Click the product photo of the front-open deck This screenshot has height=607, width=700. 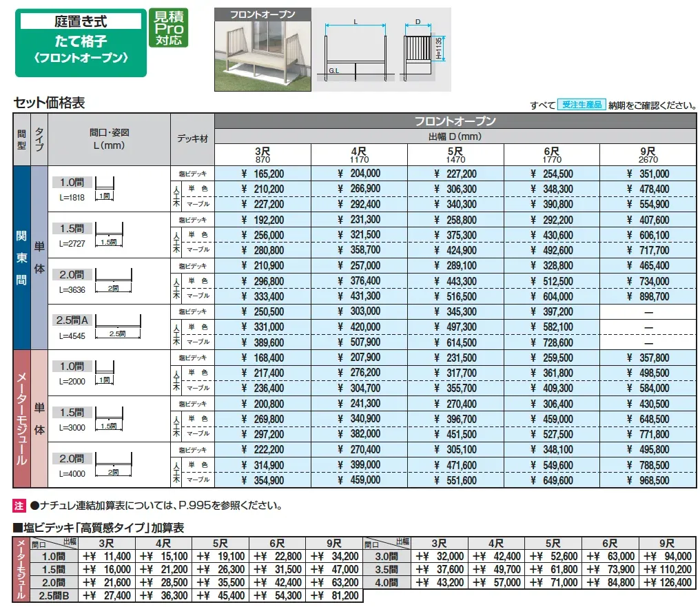[x=262, y=56]
